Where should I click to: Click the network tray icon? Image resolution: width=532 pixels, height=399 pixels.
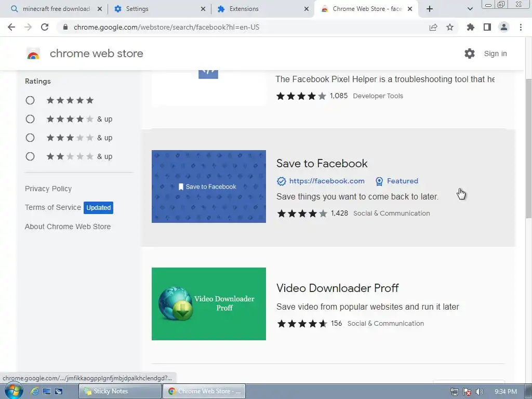click(454, 392)
